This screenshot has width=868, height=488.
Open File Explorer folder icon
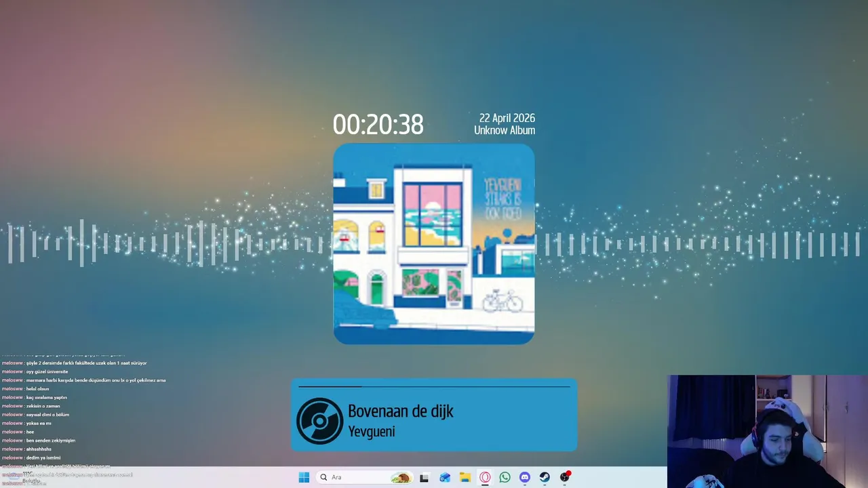pyautogui.click(x=465, y=477)
